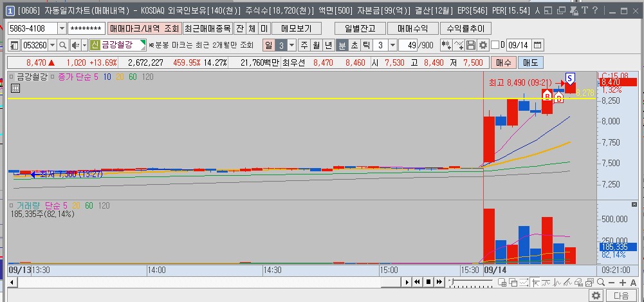644x302 pixels.
Task: Click the grid table icon on chart
Action: (15, 88)
